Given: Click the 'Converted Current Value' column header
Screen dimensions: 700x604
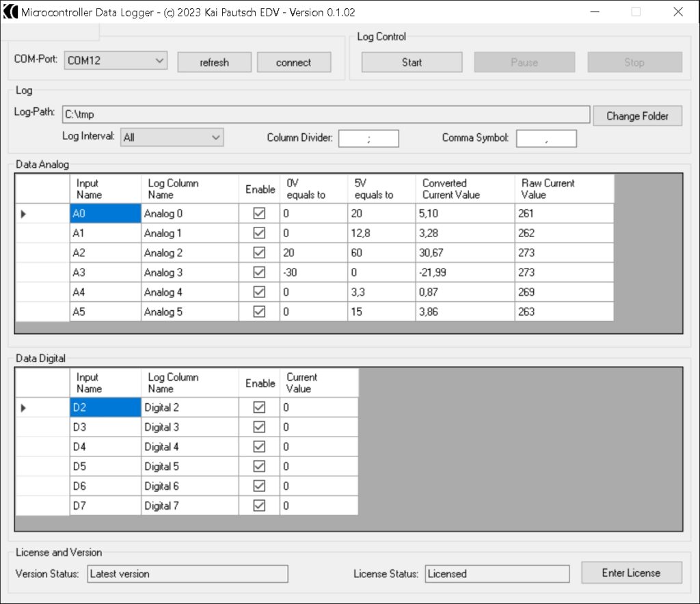Looking at the screenshot, I should click(465, 189).
